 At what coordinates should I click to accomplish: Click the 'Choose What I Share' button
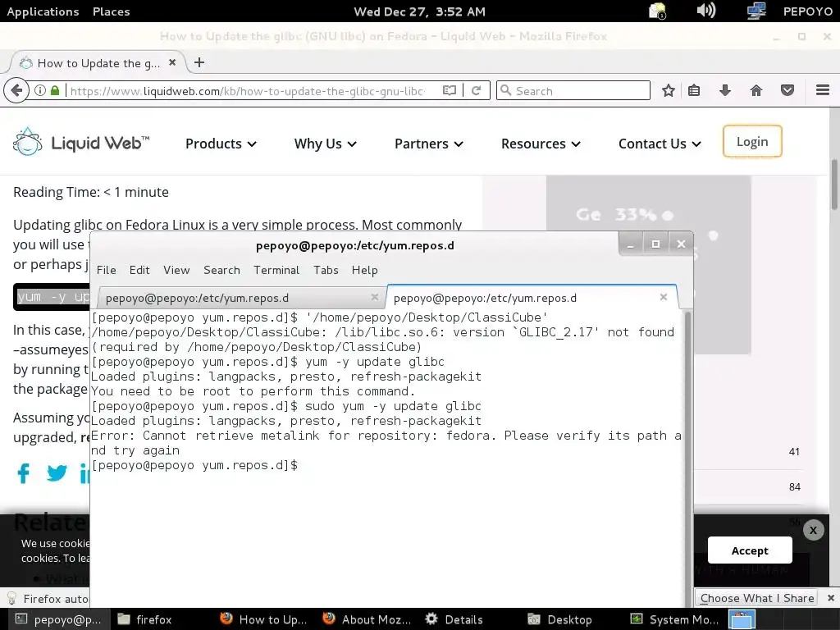coord(757,598)
